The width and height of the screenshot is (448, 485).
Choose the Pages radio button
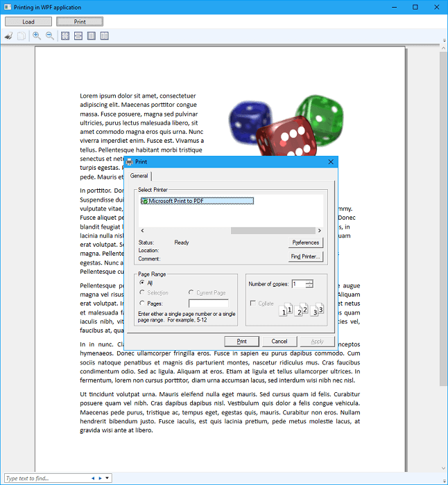coord(142,303)
